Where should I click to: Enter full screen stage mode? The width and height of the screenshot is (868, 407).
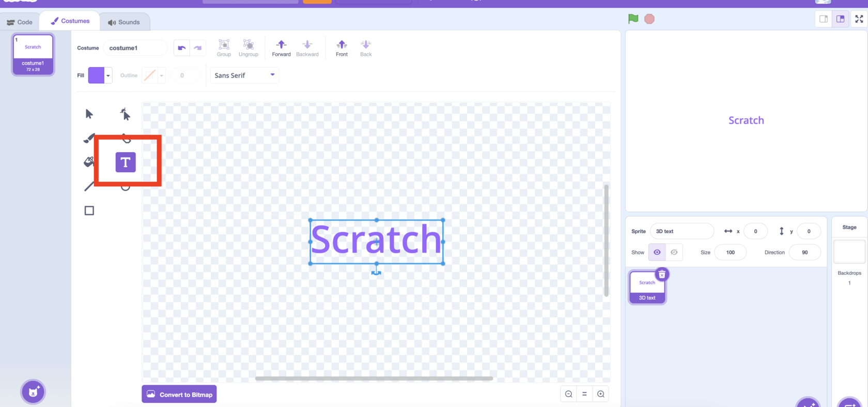[859, 19]
